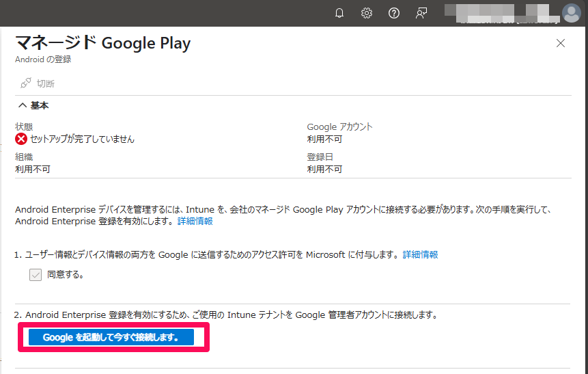588x374 pixels.
Task: Open the notifications bell icon
Action: pos(339,13)
